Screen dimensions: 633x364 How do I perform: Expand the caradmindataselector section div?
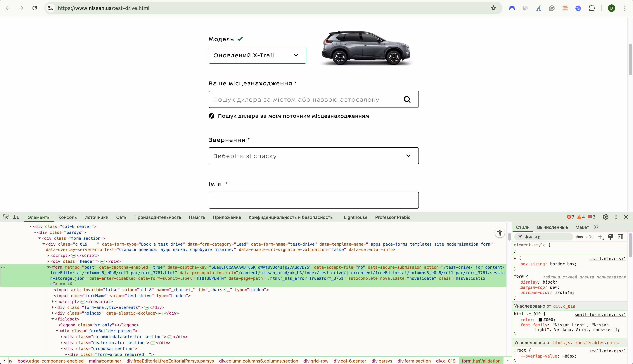coord(61,337)
